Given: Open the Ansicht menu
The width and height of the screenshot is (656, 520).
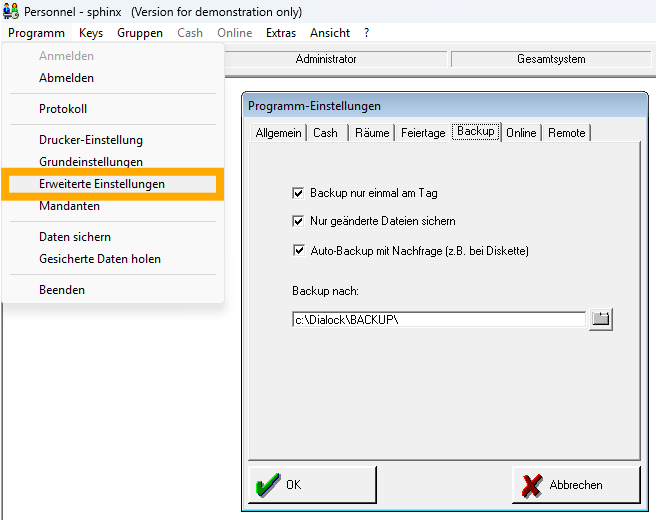Looking at the screenshot, I should tap(330, 33).
